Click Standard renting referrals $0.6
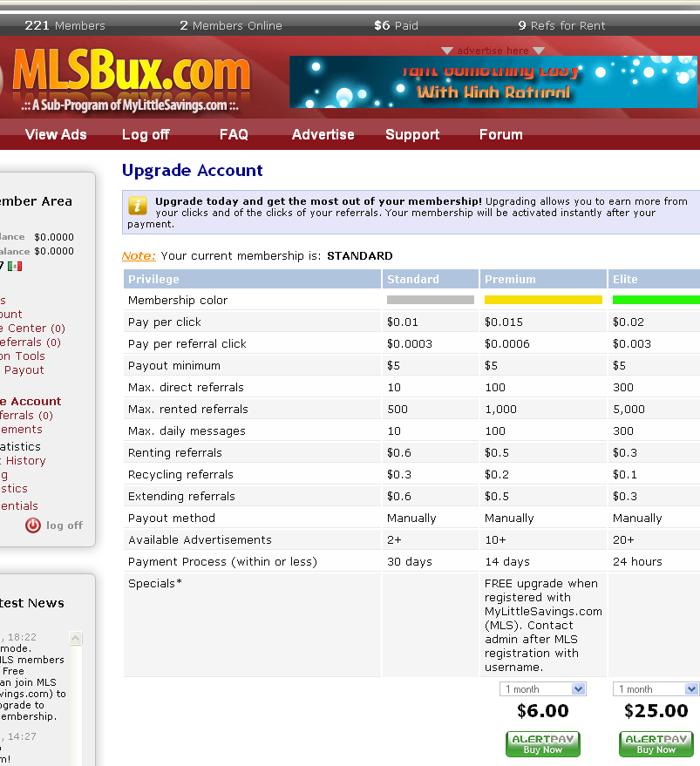Viewport: 700px width, 766px height. click(x=399, y=453)
